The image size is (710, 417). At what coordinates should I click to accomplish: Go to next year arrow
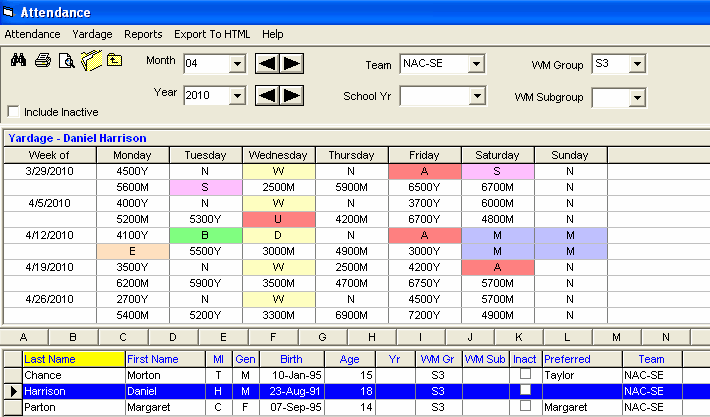(x=291, y=96)
